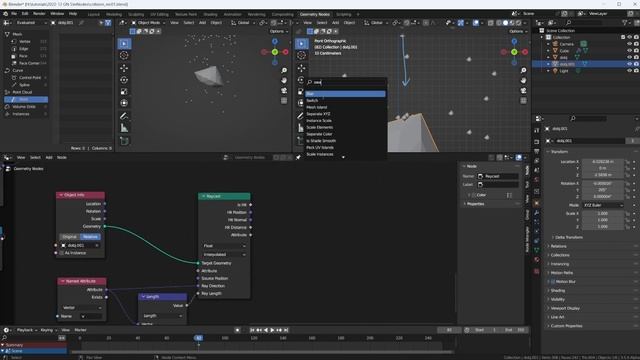Select the Annotate tool in the left viewport
640x360 pixels.
pyautogui.click(x=124, y=116)
